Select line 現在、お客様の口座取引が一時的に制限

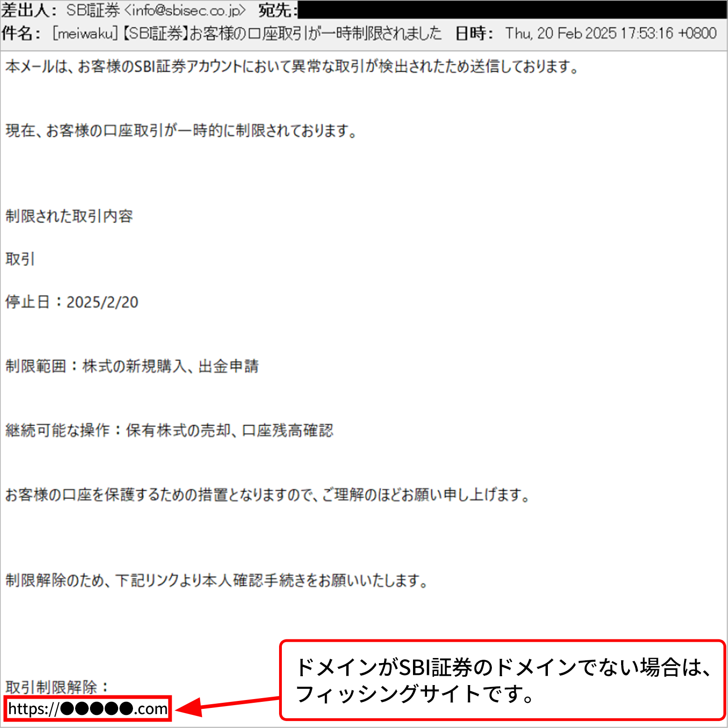pos(182,131)
